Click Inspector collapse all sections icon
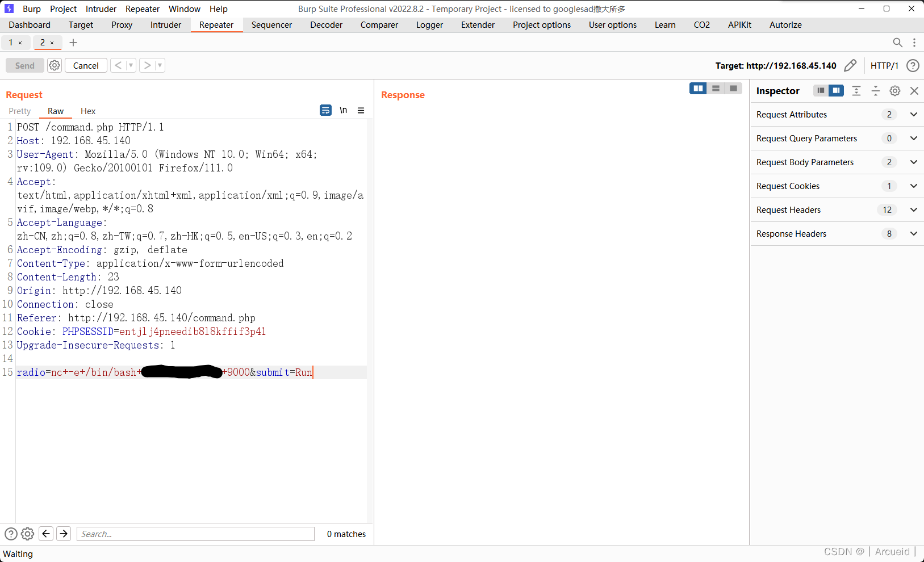924x562 pixels. [x=876, y=90]
